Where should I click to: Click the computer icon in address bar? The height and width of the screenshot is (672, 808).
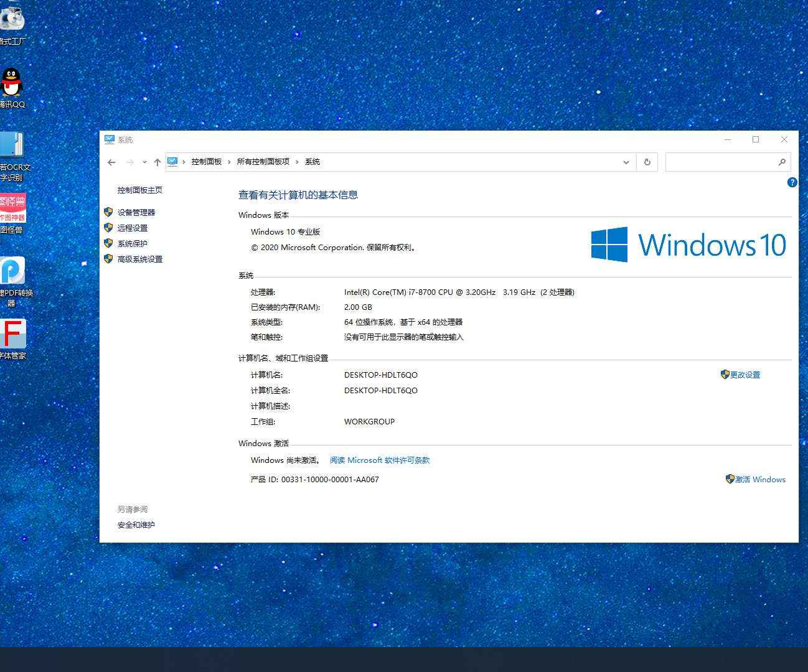coord(172,162)
